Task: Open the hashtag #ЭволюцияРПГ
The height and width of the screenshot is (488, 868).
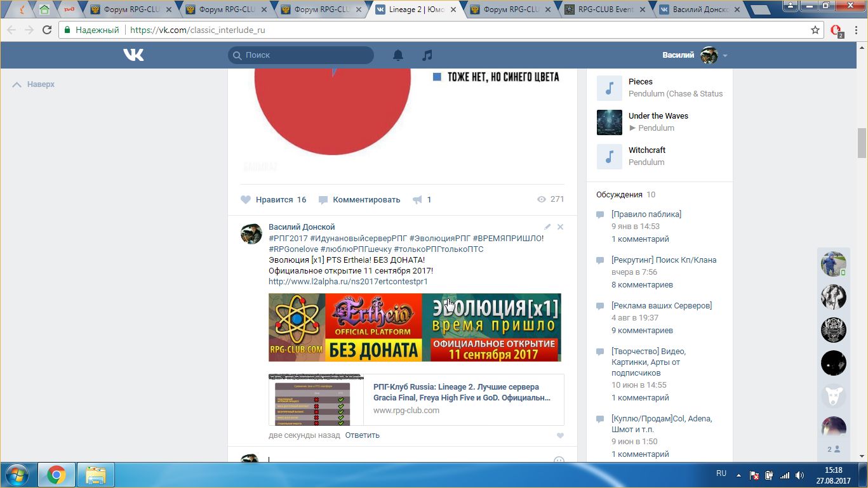Action: tap(439, 238)
